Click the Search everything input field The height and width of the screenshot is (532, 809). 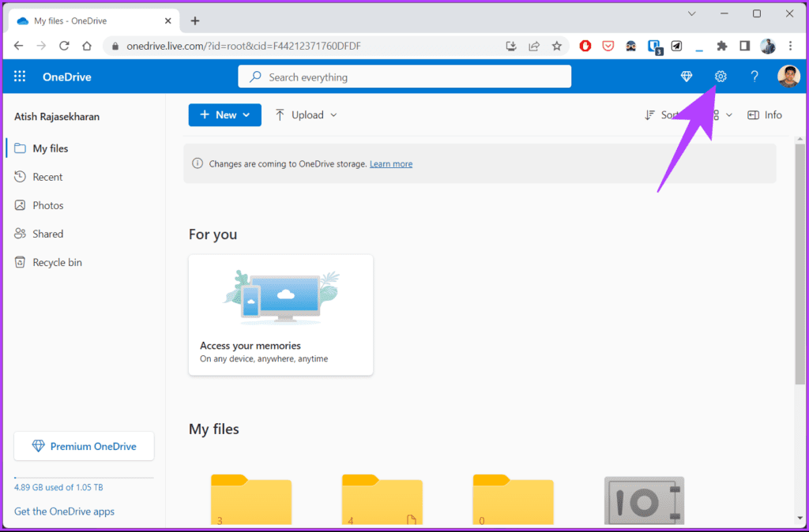[x=404, y=77]
